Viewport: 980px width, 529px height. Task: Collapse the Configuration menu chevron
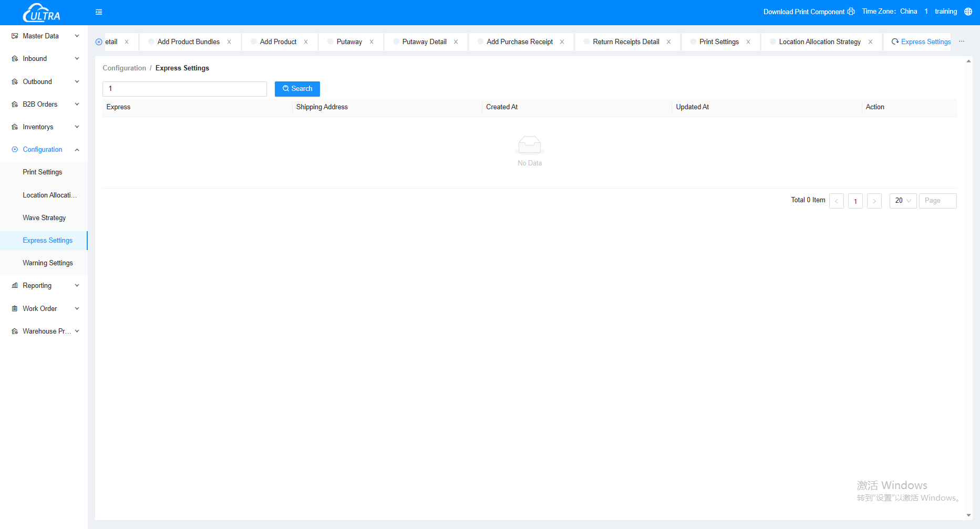coord(77,150)
